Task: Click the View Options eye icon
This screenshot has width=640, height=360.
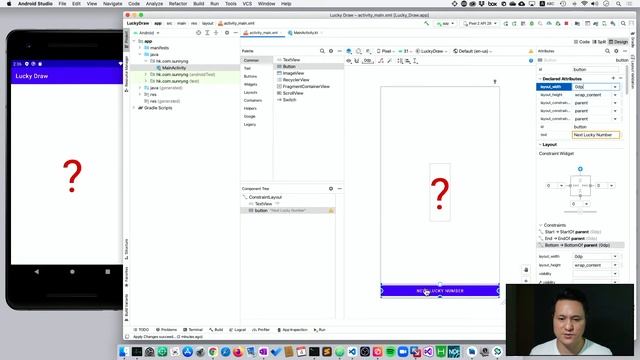Action: [x=349, y=61]
